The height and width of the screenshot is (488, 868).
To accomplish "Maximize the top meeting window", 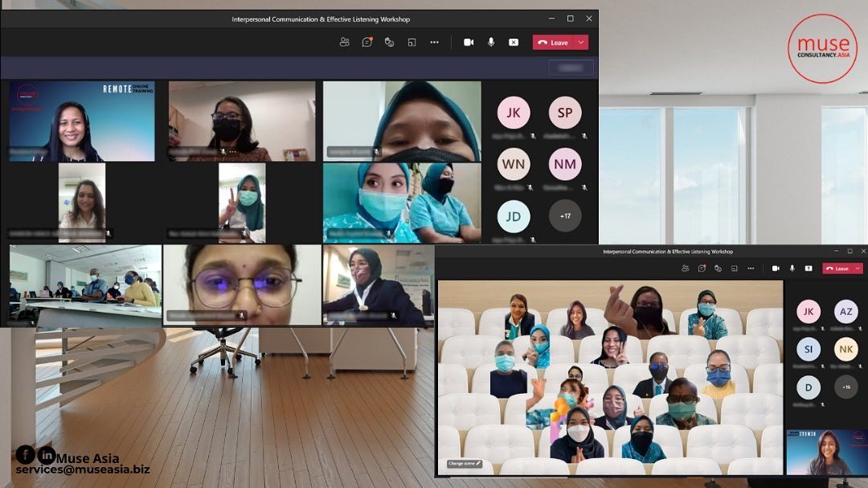I will coord(570,18).
